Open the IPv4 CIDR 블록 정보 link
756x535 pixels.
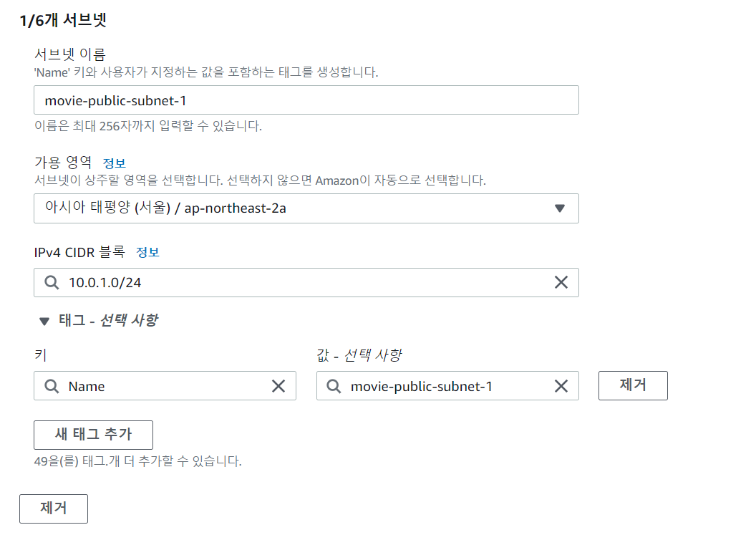pos(148,252)
